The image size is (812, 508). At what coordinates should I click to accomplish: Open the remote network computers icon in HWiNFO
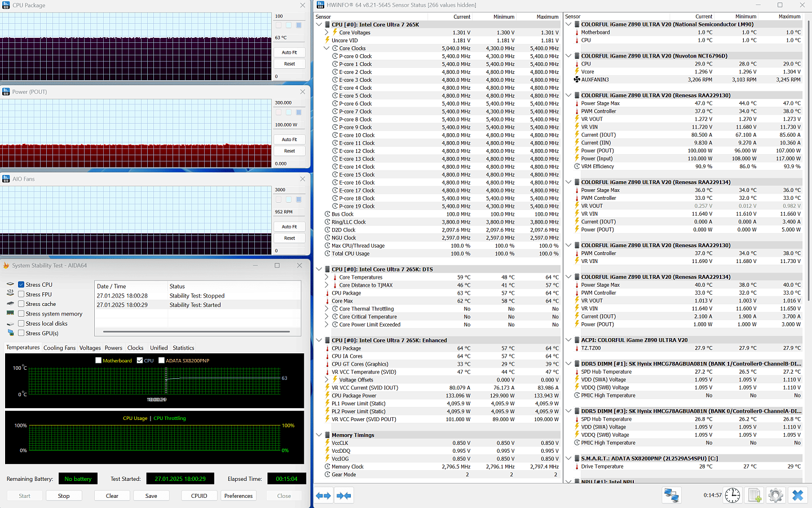(671, 496)
